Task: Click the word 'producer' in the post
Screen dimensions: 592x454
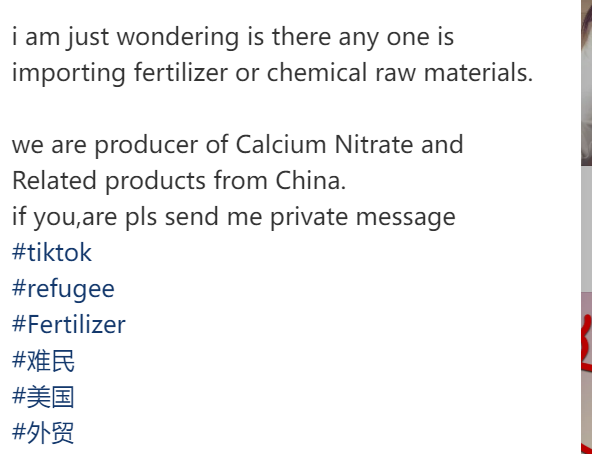Action: click(x=146, y=145)
